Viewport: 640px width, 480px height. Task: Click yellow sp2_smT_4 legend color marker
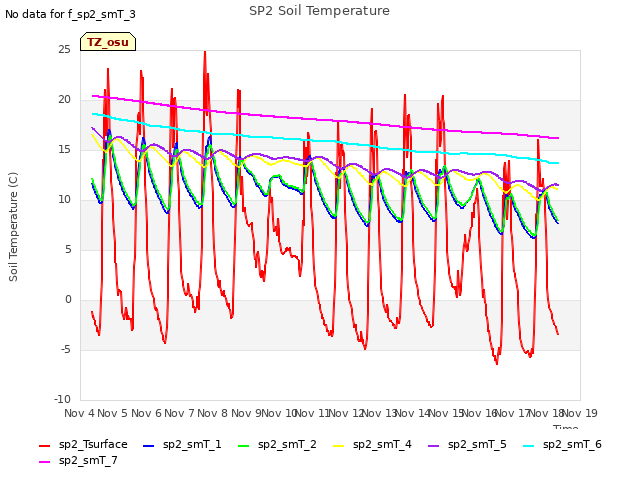point(339,446)
